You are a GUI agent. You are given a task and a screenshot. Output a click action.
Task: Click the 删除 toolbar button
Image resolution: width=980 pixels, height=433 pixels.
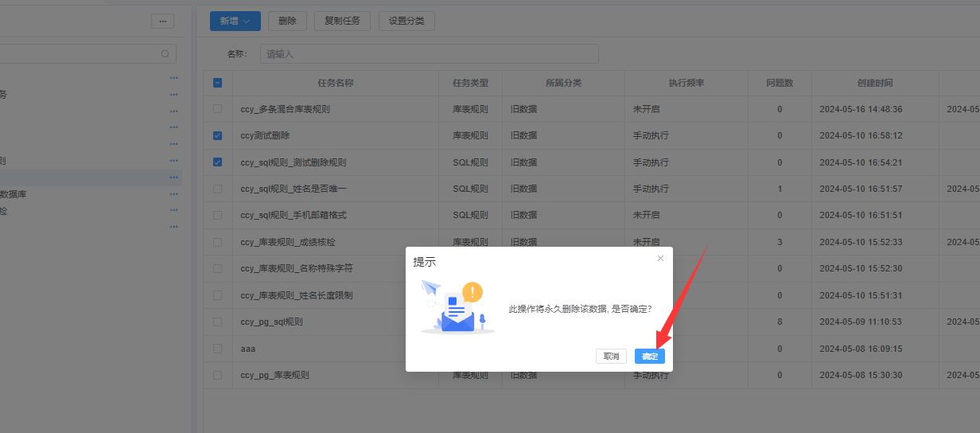tap(287, 21)
